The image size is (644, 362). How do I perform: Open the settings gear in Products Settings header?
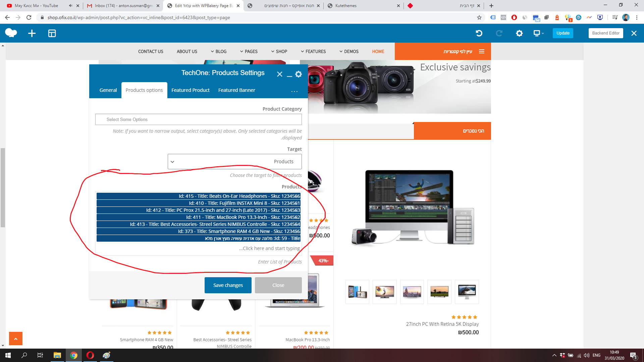pos(299,74)
